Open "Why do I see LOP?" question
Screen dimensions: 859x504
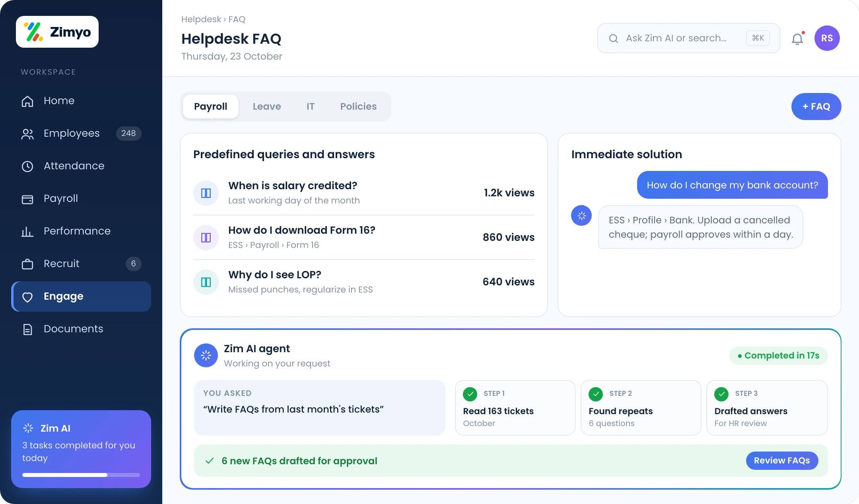pyautogui.click(x=275, y=275)
